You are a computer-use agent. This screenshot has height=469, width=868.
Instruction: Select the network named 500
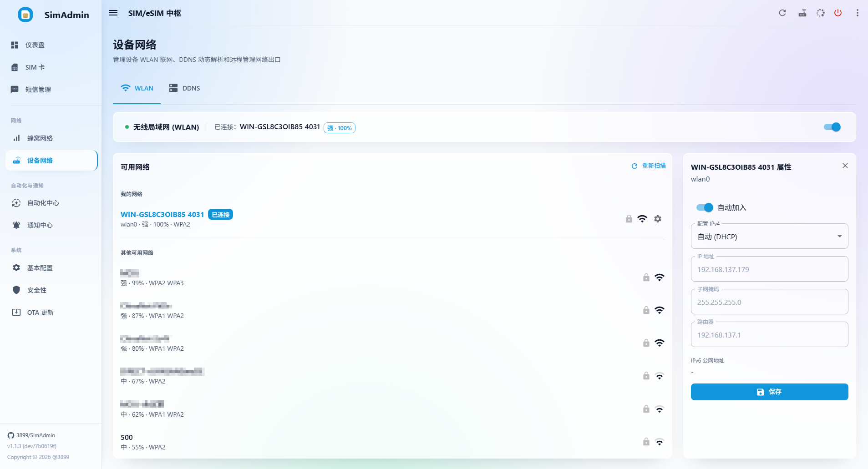click(392, 442)
